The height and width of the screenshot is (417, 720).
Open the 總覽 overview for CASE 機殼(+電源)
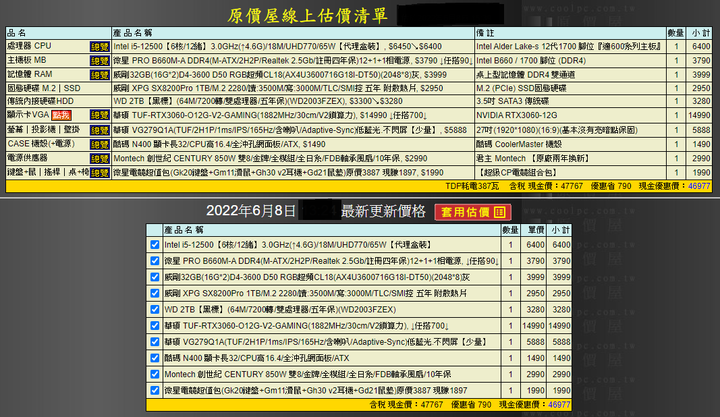coord(99,145)
